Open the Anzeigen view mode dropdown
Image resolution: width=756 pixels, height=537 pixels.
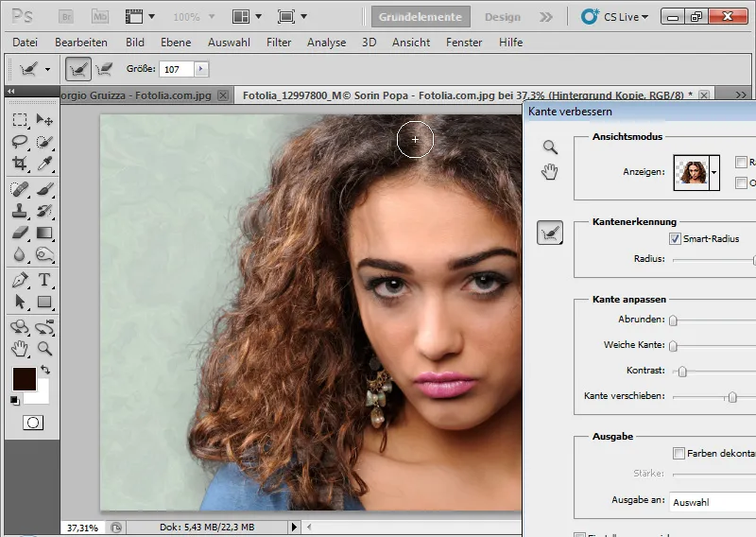point(714,173)
